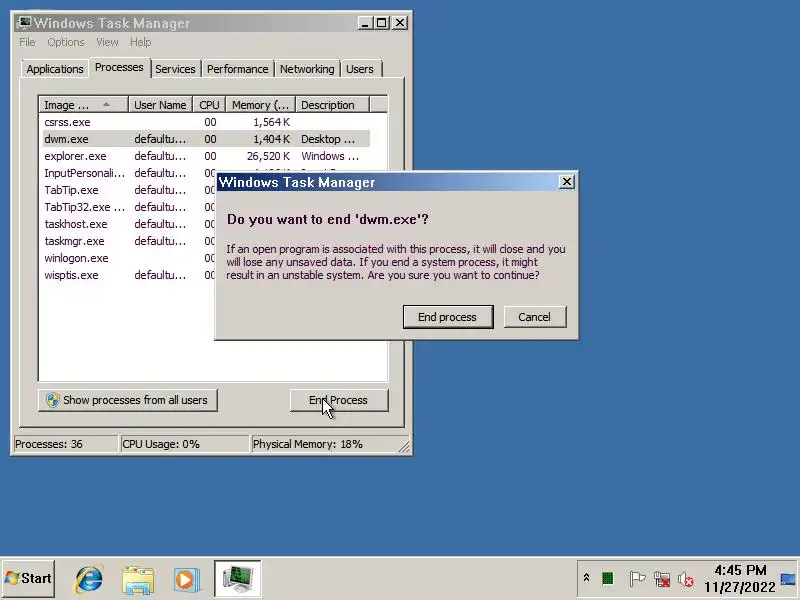Screen dimensions: 800x600
Task: Select the TabTip.exe process row
Action: tap(128, 190)
